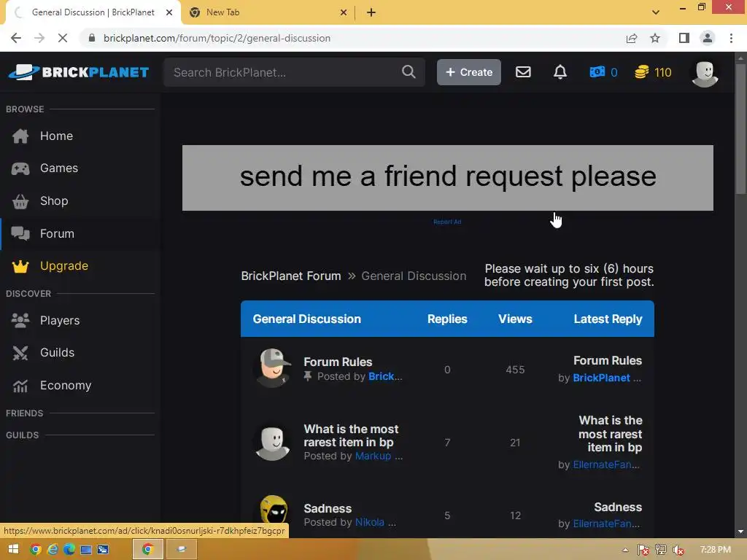Click the blue bits currency balance
Screen dimensions: 747x560
(x=603, y=72)
